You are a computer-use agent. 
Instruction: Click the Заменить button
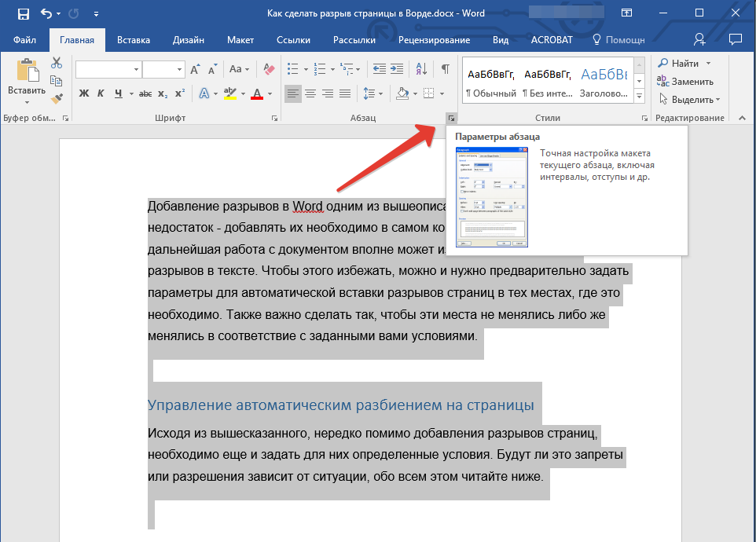[x=685, y=81]
